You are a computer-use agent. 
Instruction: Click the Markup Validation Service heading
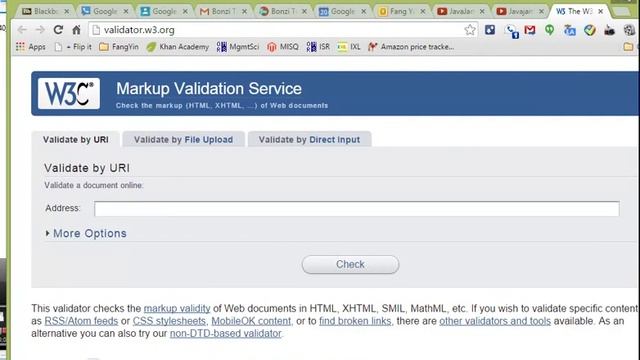tap(209, 89)
